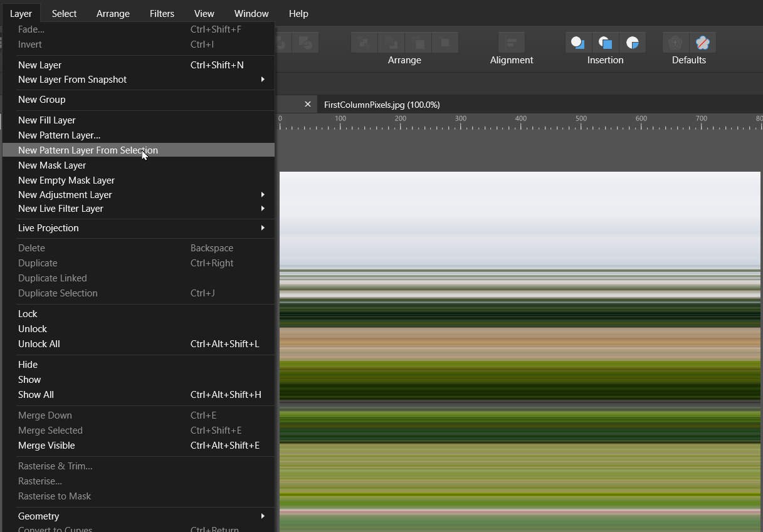Open the Select menu
This screenshot has height=532, width=763.
[x=64, y=13]
